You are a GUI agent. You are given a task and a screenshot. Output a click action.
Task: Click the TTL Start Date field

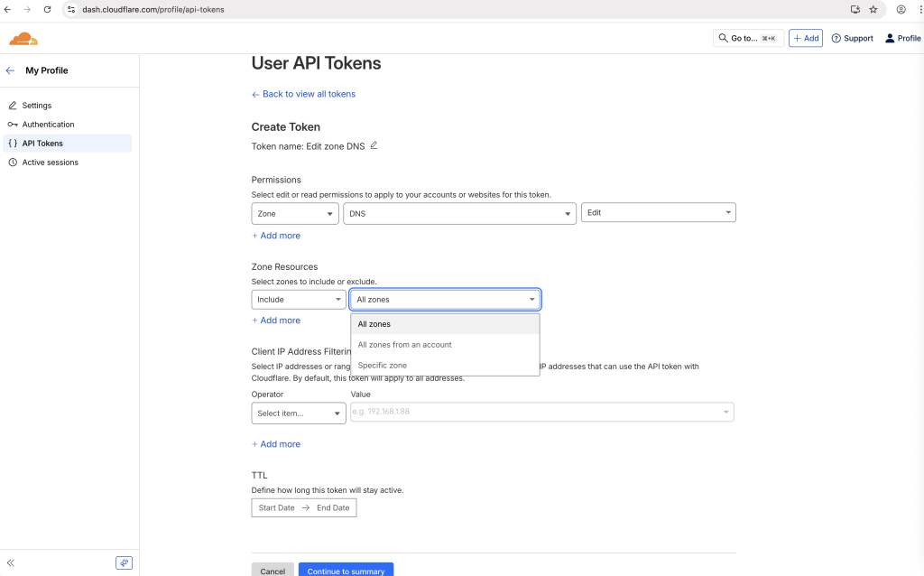[277, 508]
